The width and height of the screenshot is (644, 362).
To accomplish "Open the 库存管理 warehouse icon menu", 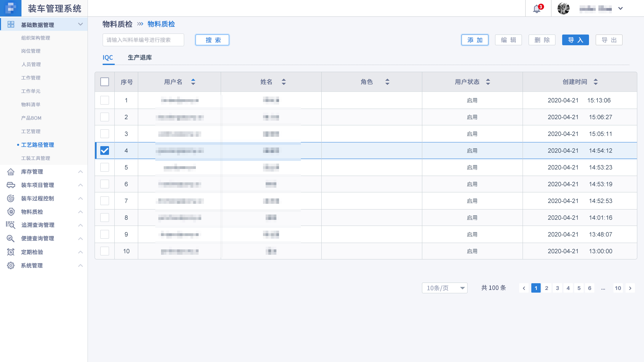I will tap(10, 172).
